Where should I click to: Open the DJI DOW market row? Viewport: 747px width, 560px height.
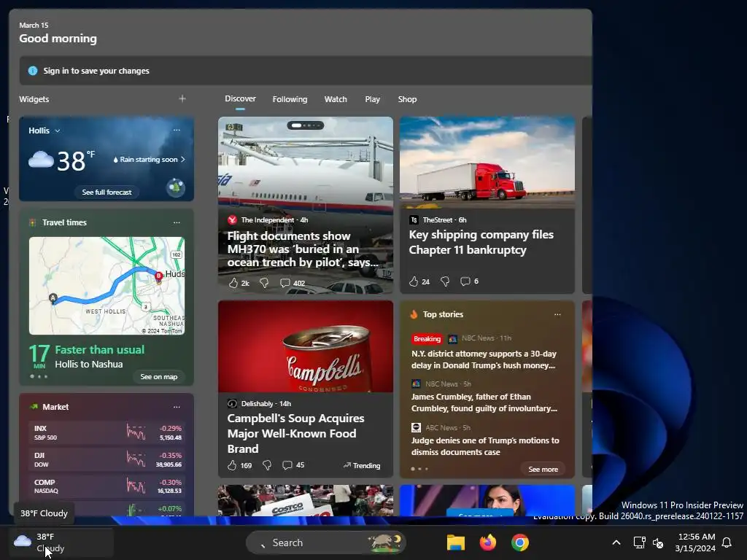click(x=107, y=459)
